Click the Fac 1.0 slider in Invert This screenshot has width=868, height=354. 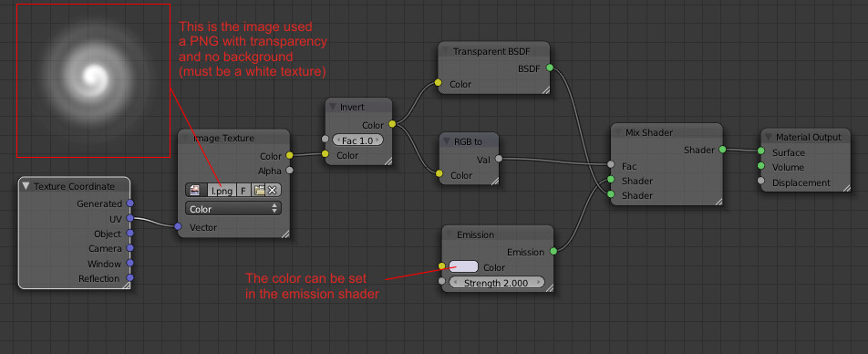pyautogui.click(x=357, y=141)
